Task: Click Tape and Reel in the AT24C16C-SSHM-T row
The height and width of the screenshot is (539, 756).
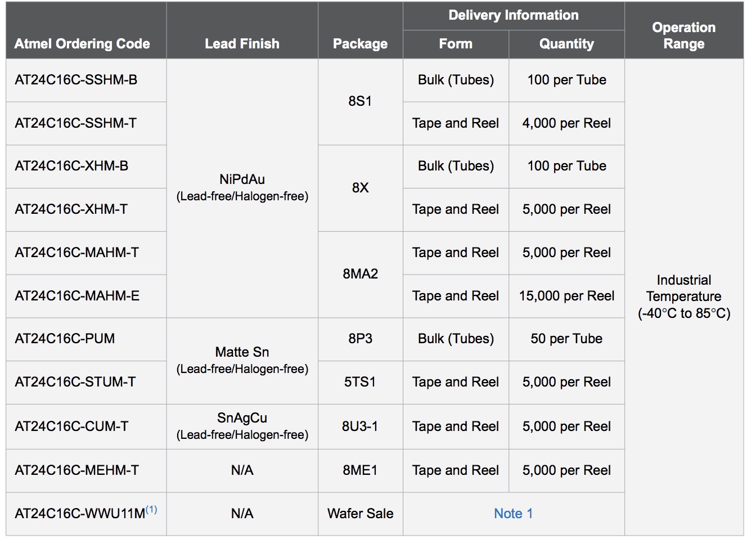Action: click(456, 123)
